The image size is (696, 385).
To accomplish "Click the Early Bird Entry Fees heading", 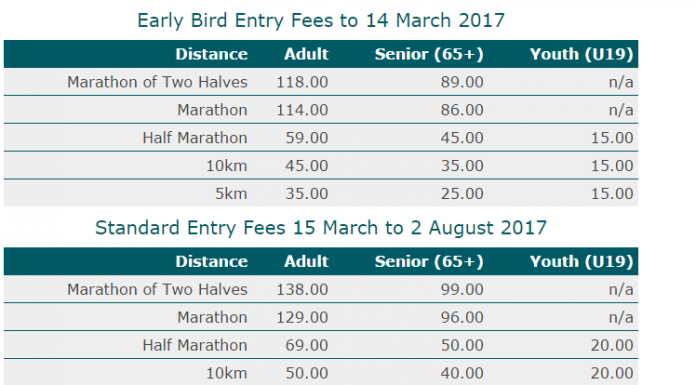I will click(321, 21).
